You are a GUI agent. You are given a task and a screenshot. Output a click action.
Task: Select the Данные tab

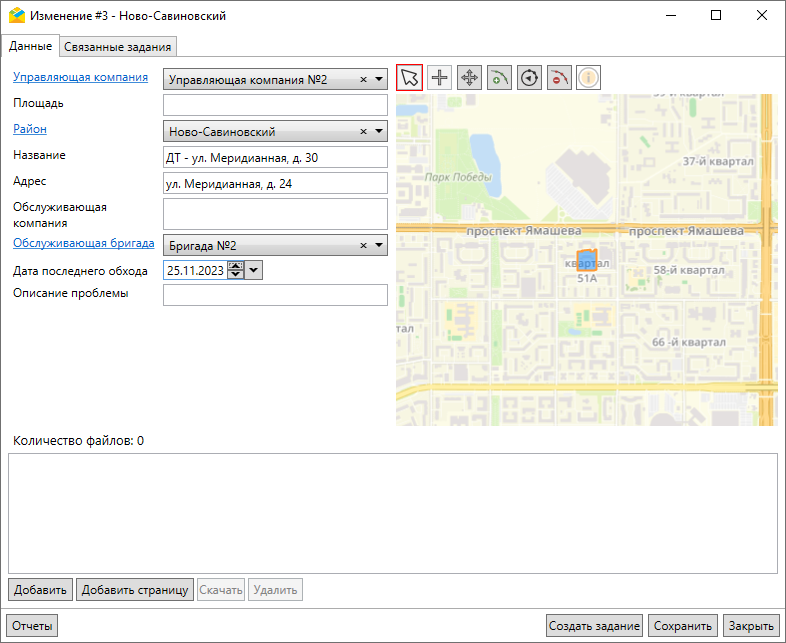pyautogui.click(x=30, y=46)
